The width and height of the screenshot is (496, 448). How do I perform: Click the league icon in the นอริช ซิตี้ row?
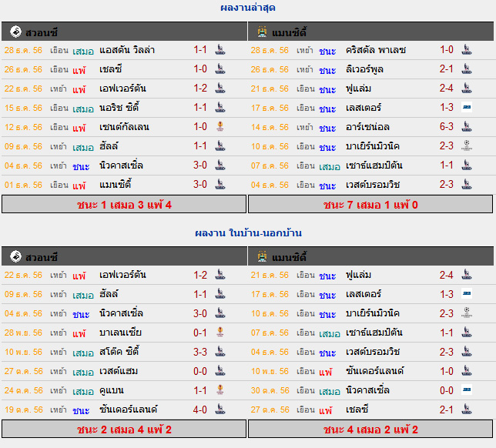[220, 108]
